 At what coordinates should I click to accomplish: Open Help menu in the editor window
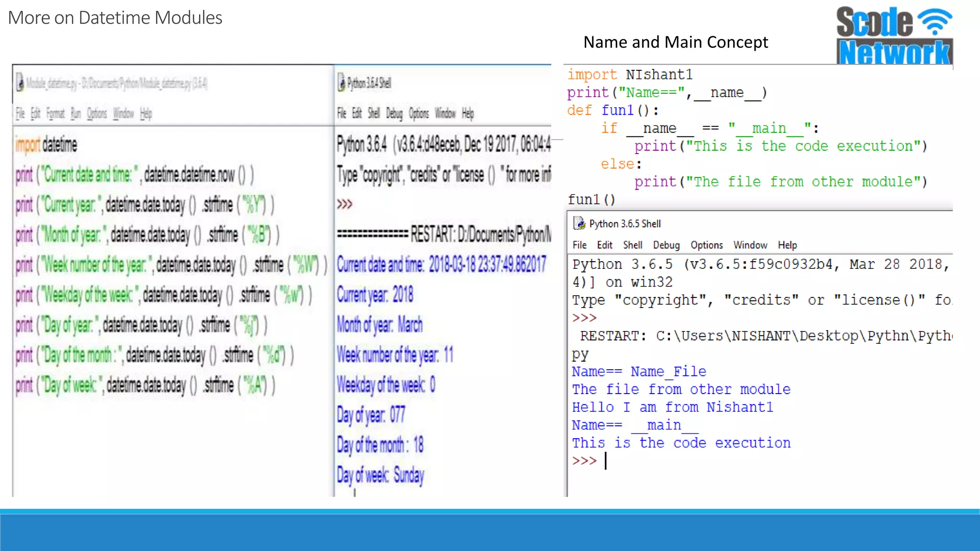tap(146, 113)
